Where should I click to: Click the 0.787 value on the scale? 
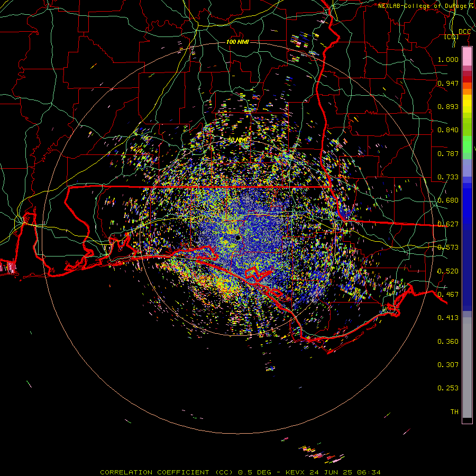(448, 153)
